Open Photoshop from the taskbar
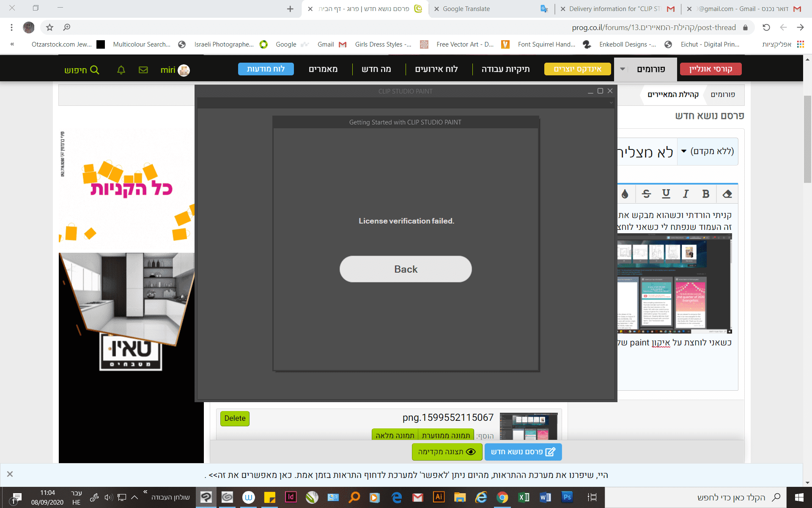The height and width of the screenshot is (508, 812). coord(567,497)
